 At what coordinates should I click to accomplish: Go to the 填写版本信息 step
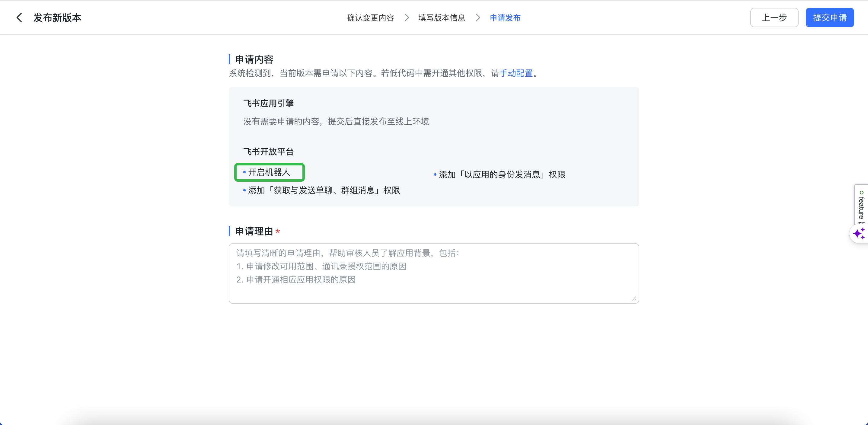point(442,18)
